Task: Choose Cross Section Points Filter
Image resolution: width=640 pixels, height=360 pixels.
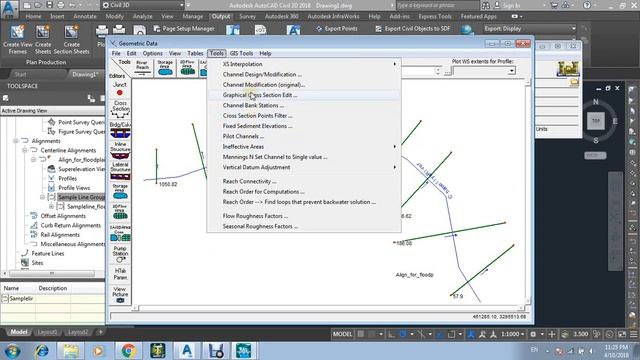Action: (x=304, y=116)
